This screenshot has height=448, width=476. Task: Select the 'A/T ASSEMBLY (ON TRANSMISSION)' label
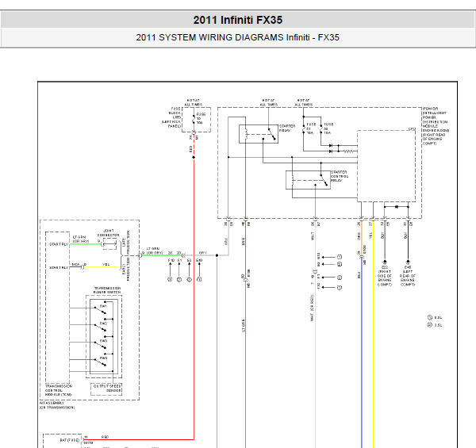(x=57, y=405)
